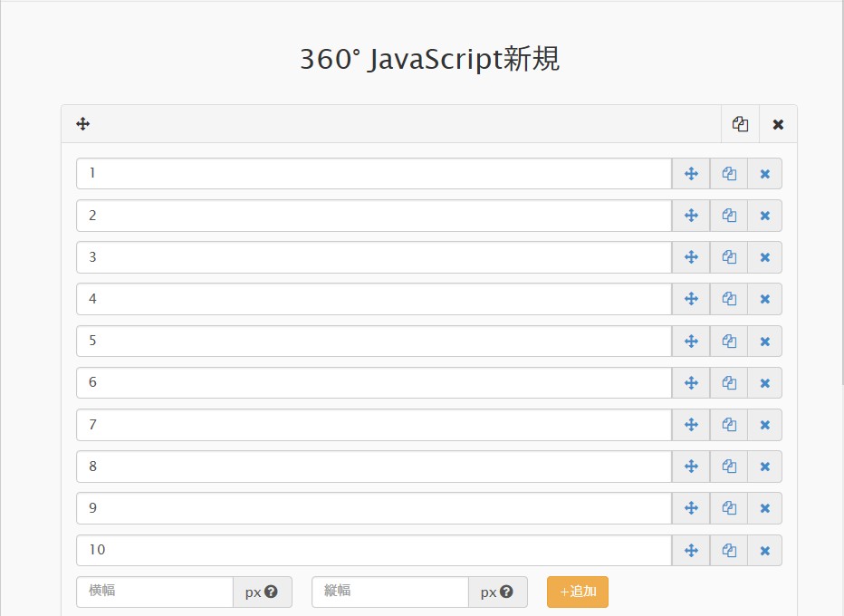Delete row 7 using its X icon
The width and height of the screenshot is (844, 616).
765,425
